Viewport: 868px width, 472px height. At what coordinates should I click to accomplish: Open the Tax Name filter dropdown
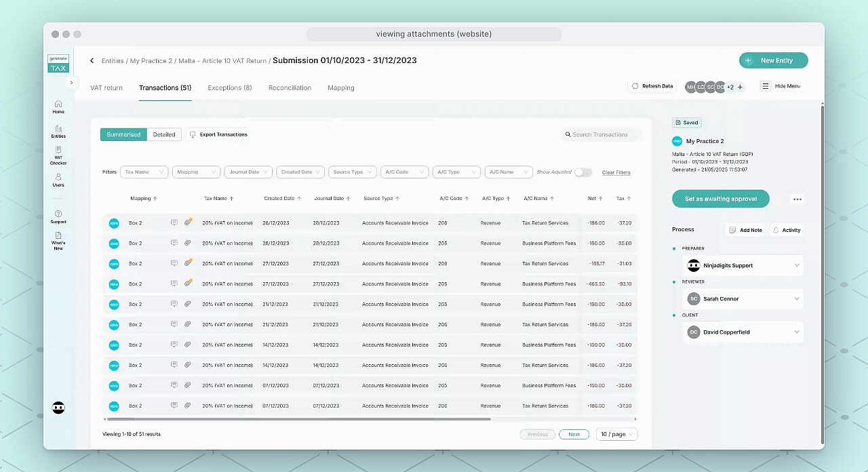click(x=144, y=172)
